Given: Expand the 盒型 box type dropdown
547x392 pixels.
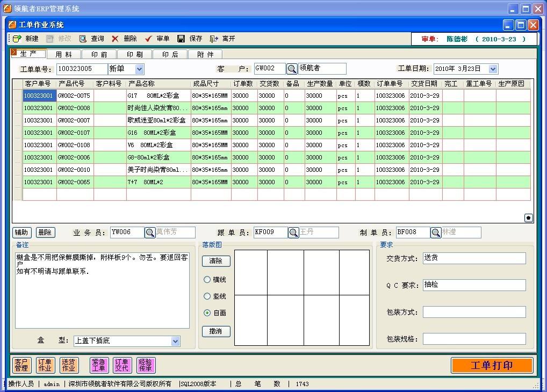Looking at the screenshot, I should tap(176, 341).
